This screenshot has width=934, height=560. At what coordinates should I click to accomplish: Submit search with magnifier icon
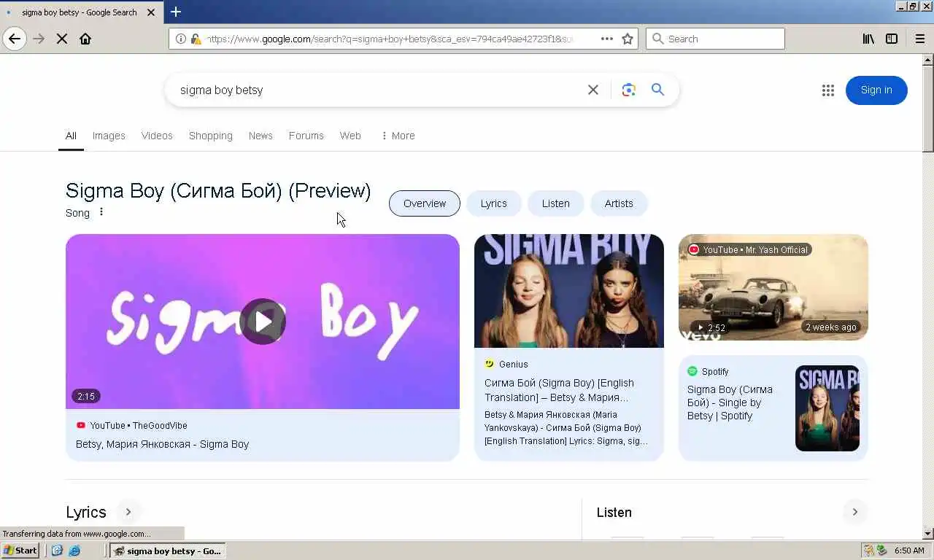click(657, 90)
